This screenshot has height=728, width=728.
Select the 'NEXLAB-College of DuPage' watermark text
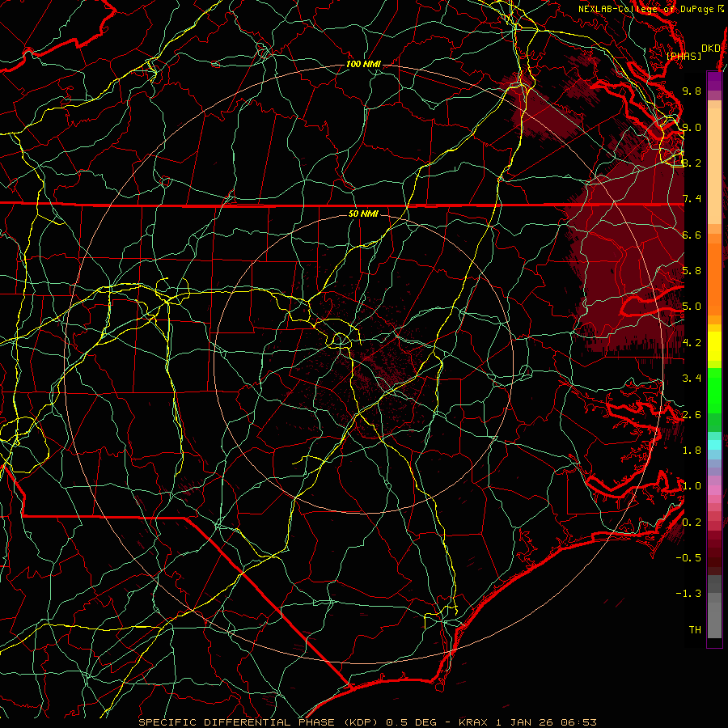point(647,9)
